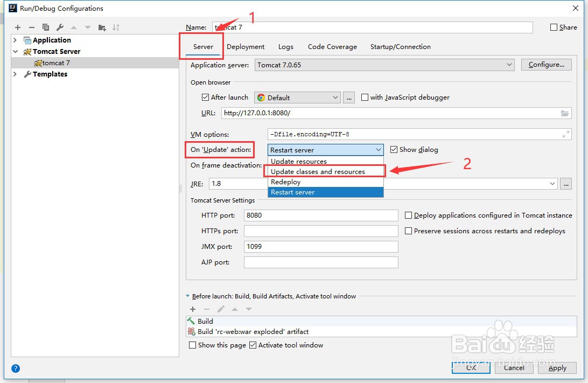Edit the selected Before launch task
The height and width of the screenshot is (383, 588).
[x=221, y=309]
